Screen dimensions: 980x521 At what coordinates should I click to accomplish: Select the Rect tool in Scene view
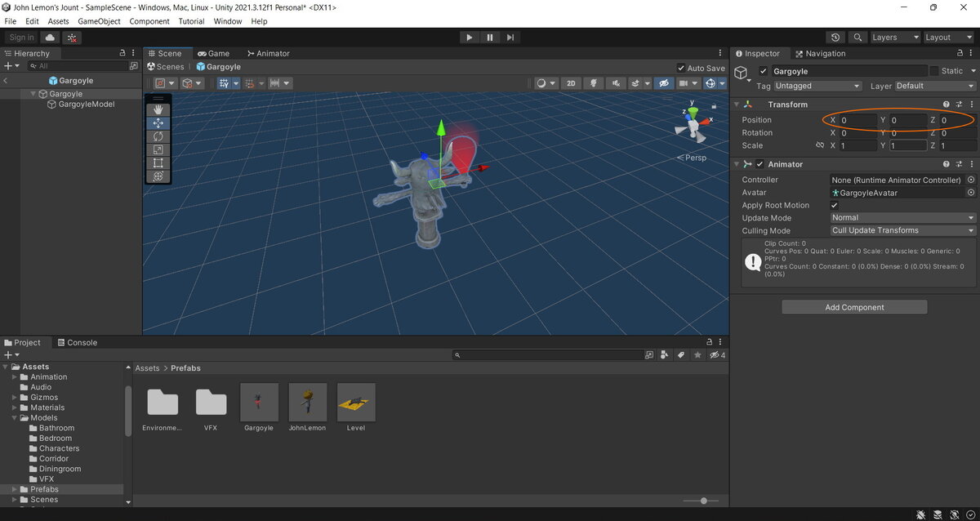point(158,163)
